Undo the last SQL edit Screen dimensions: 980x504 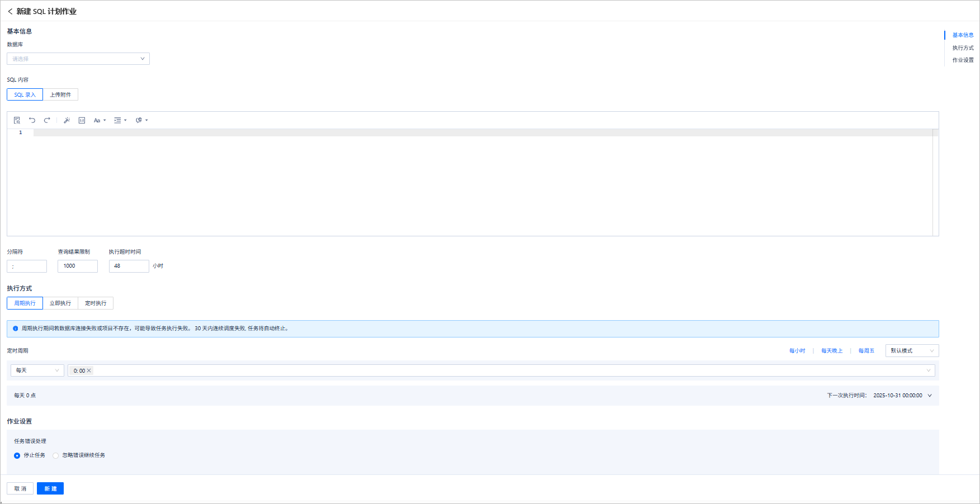click(x=32, y=120)
